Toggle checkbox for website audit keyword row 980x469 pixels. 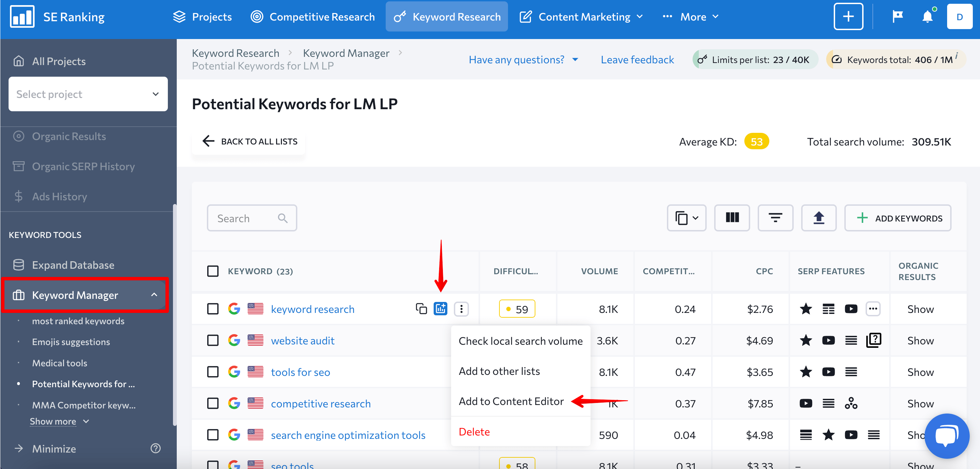click(x=212, y=340)
